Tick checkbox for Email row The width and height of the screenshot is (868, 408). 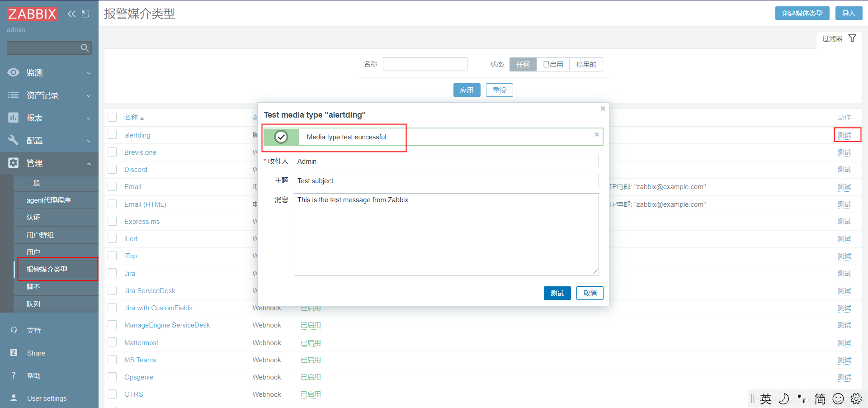coord(112,186)
